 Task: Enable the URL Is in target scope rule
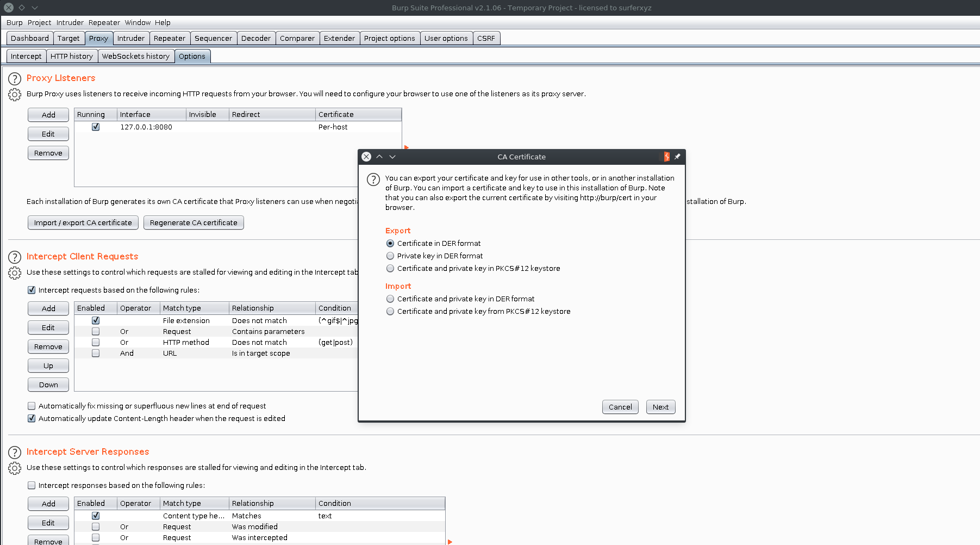[x=96, y=353]
